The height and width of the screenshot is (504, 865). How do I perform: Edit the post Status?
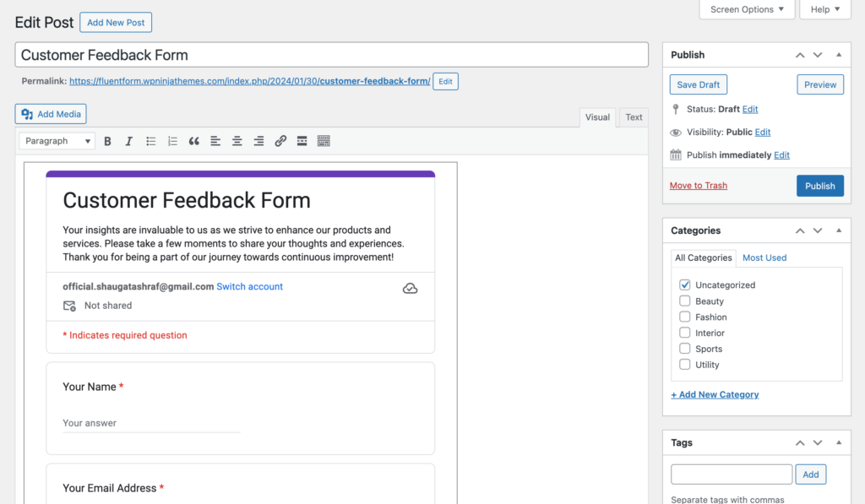click(750, 109)
